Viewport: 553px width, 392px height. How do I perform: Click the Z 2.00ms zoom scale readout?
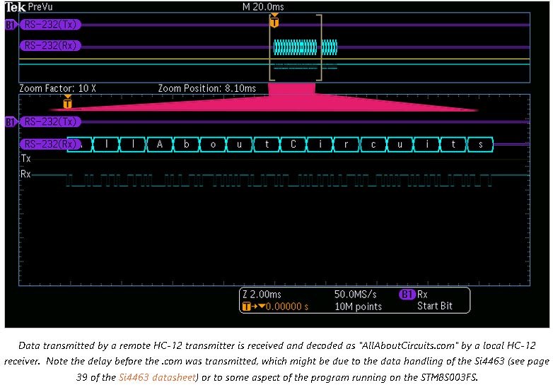click(x=262, y=294)
